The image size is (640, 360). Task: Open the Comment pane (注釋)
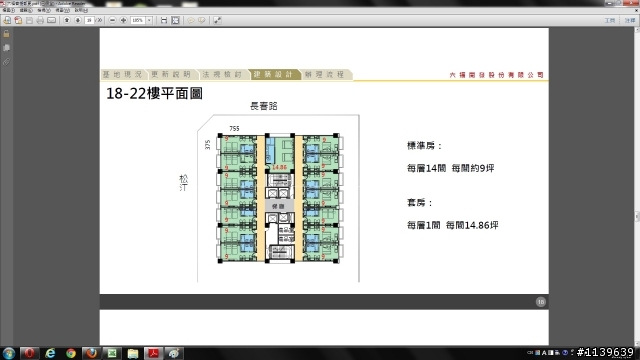[630, 20]
